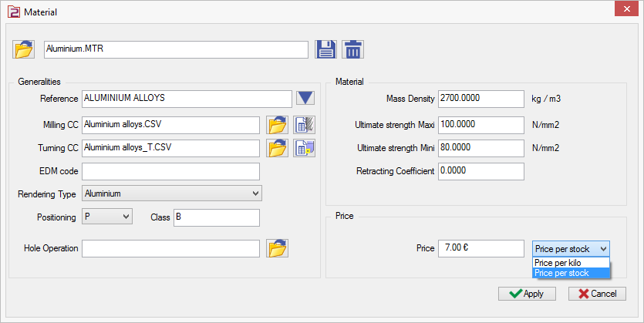Click the Apply button
This screenshot has height=323, width=644.
point(526,294)
